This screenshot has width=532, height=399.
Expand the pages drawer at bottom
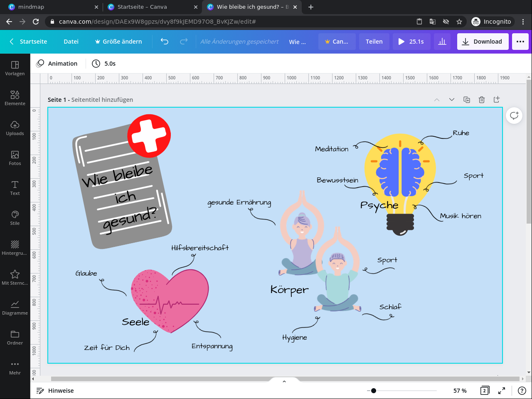pyautogui.click(x=284, y=381)
